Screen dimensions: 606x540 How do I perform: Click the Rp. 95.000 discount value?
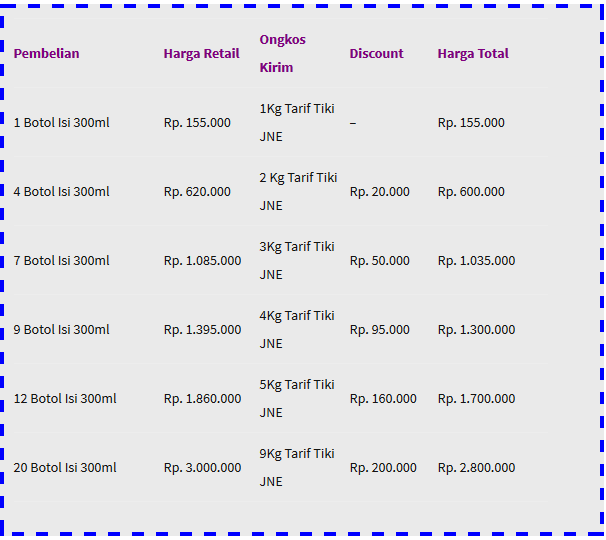click(x=380, y=329)
